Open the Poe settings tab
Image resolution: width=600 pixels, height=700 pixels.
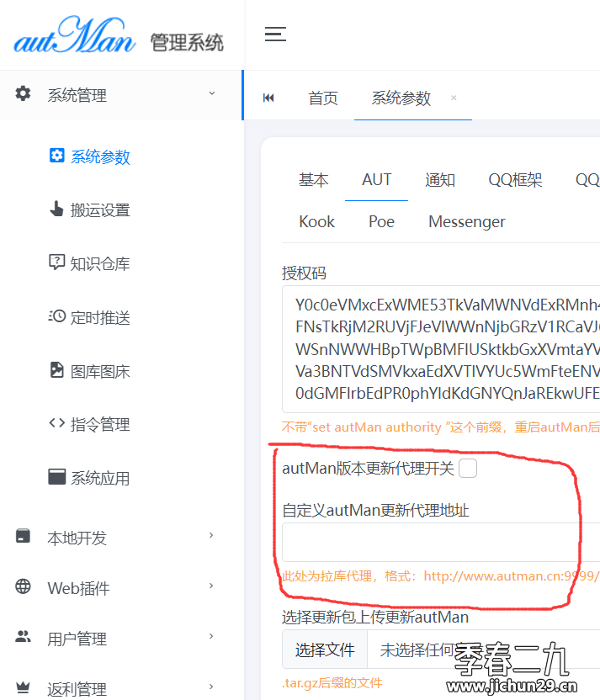point(381,221)
